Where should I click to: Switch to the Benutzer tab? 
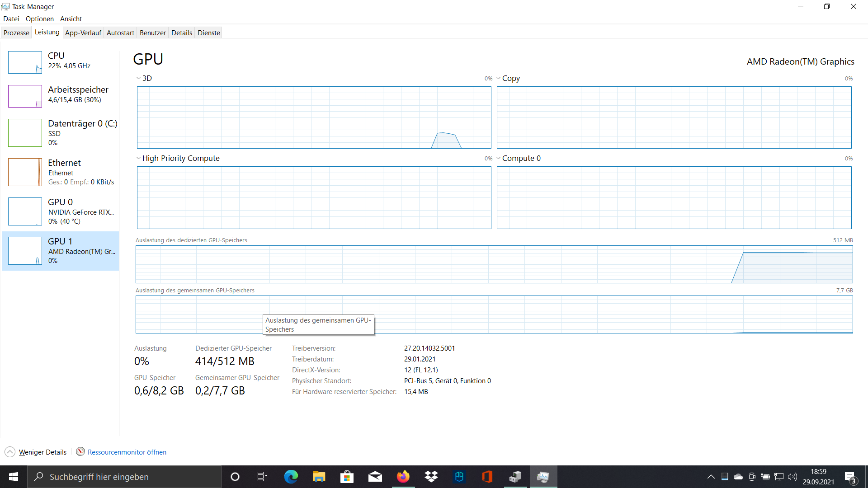tap(153, 33)
